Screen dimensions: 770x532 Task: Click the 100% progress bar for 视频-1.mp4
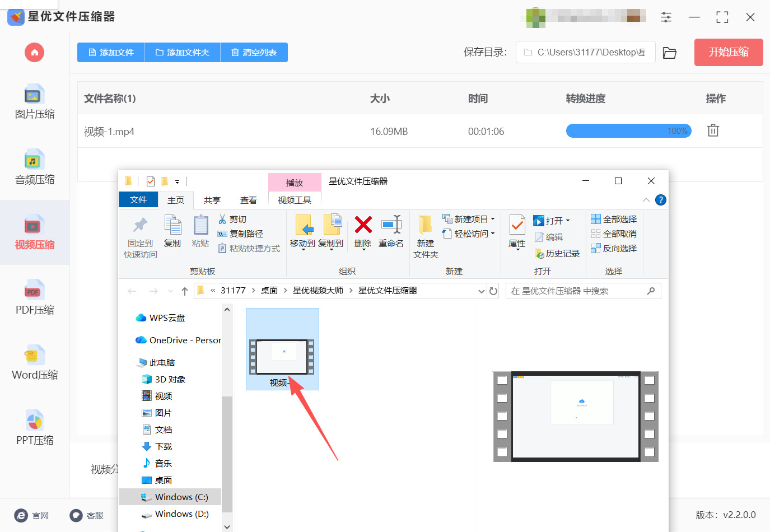tap(629, 131)
